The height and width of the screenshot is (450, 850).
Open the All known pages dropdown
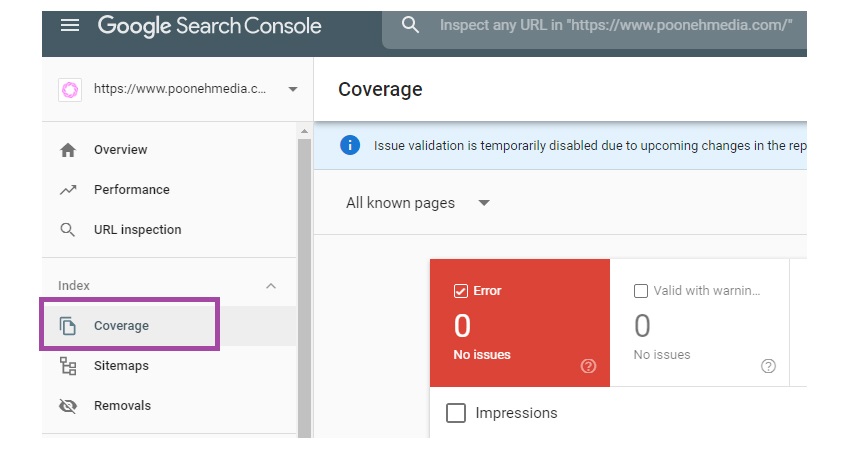417,203
